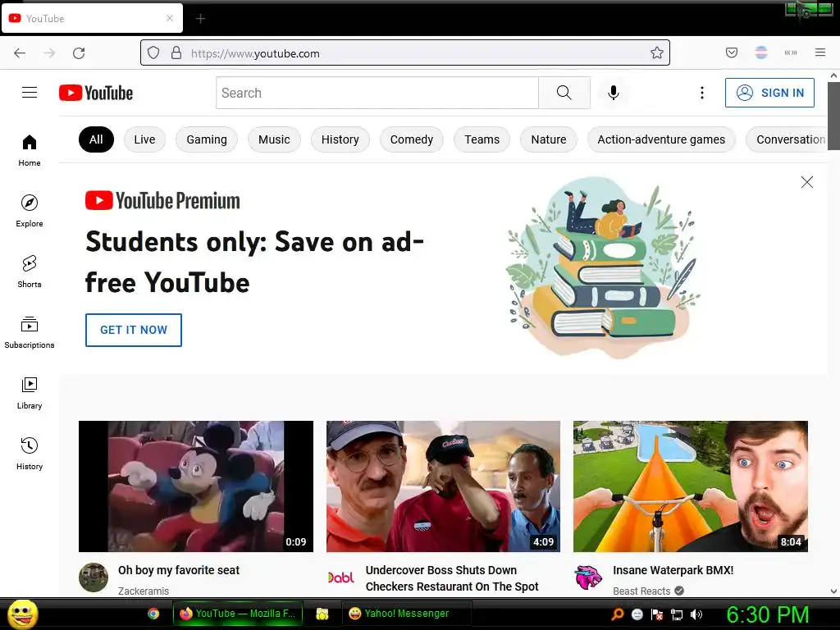Open Shorts in the sidebar
The image size is (840, 630).
coord(30,272)
